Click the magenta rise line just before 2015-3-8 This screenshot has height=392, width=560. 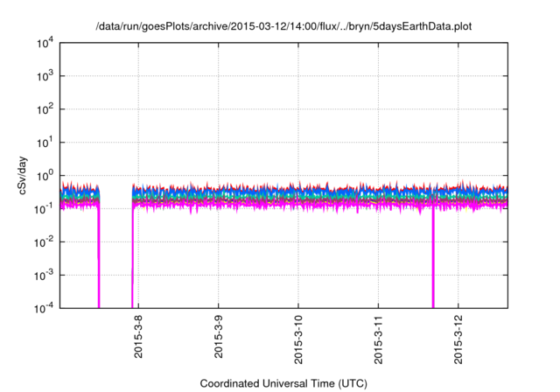tap(132, 257)
